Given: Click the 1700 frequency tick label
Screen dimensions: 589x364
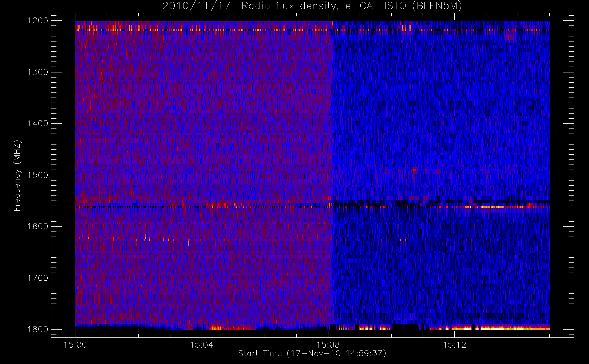Looking at the screenshot, I should tap(38, 278).
